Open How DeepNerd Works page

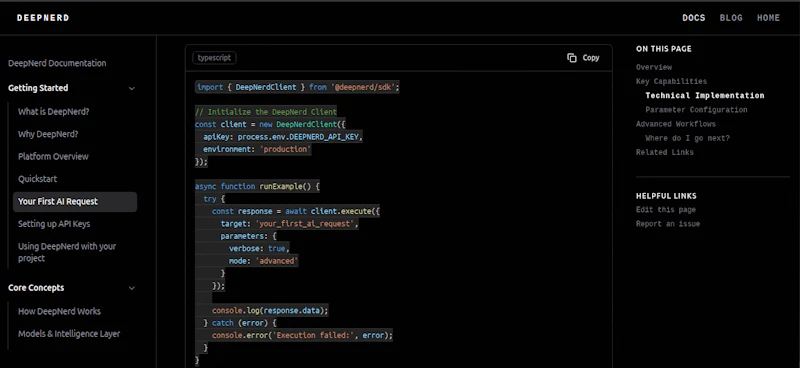point(59,311)
